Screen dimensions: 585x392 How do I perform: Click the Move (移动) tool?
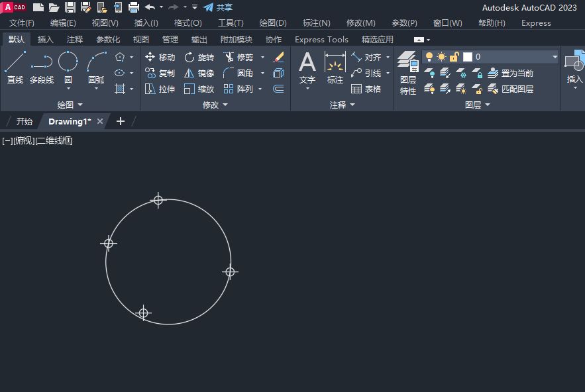[x=160, y=57]
